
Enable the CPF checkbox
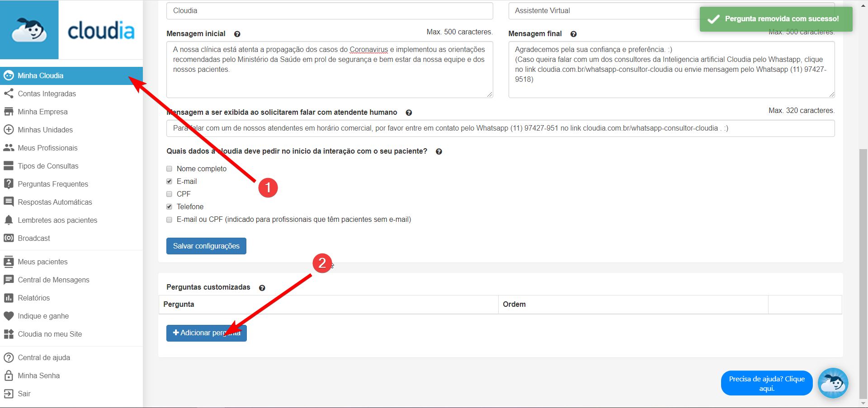pos(169,194)
